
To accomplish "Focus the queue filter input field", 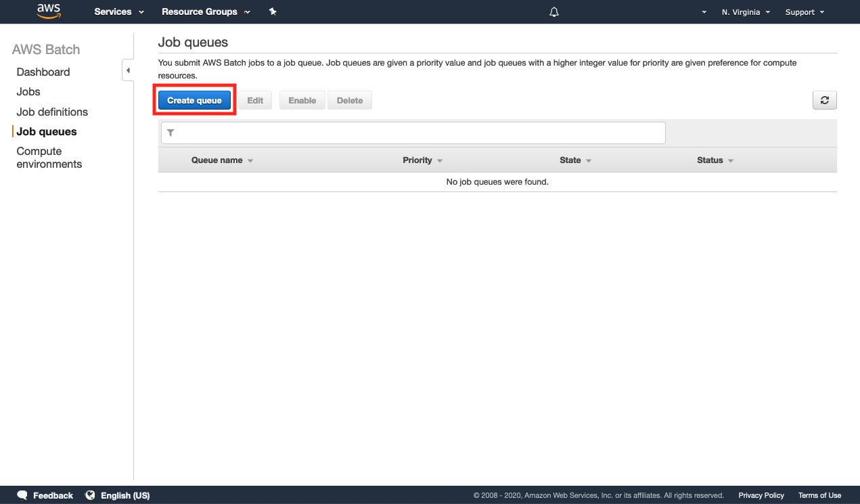I will 413,133.
